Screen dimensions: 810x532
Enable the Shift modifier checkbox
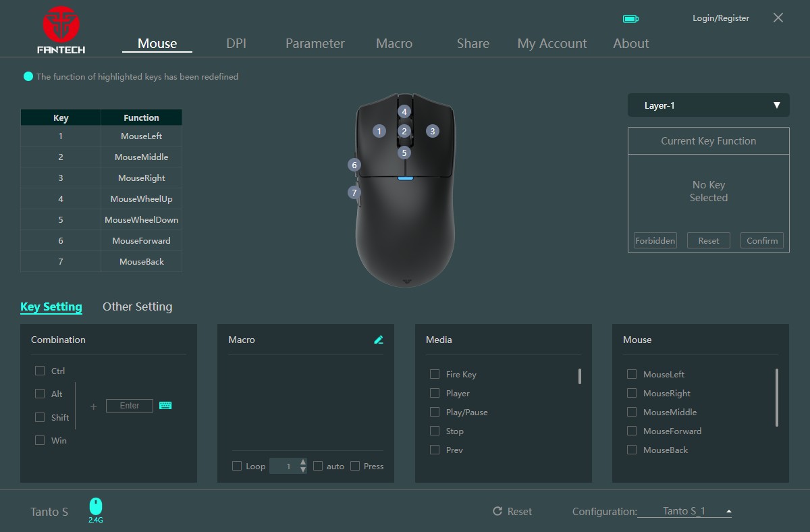point(40,417)
